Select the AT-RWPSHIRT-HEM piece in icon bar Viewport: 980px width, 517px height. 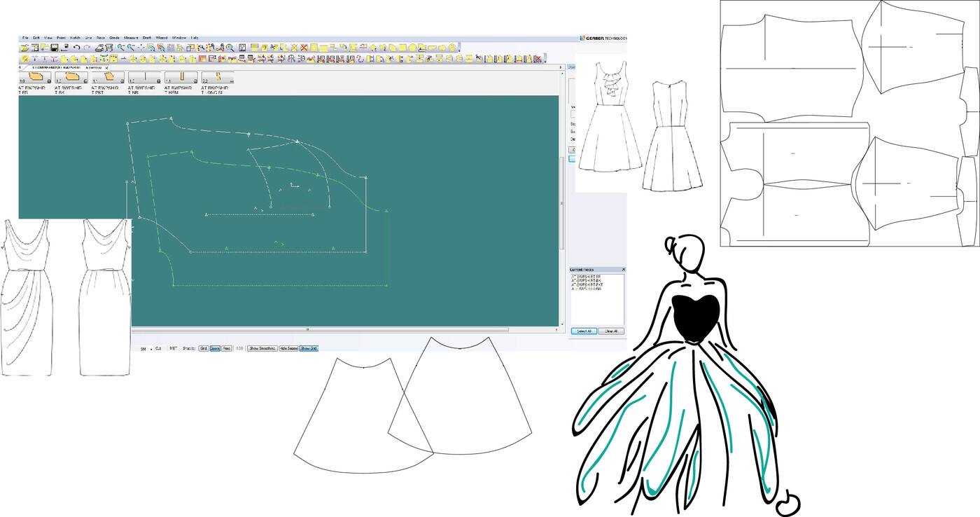point(181,78)
